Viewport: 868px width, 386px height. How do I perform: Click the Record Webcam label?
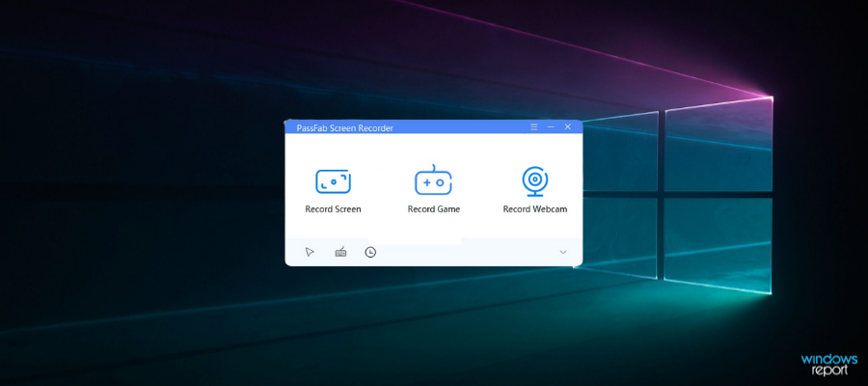pyautogui.click(x=535, y=209)
